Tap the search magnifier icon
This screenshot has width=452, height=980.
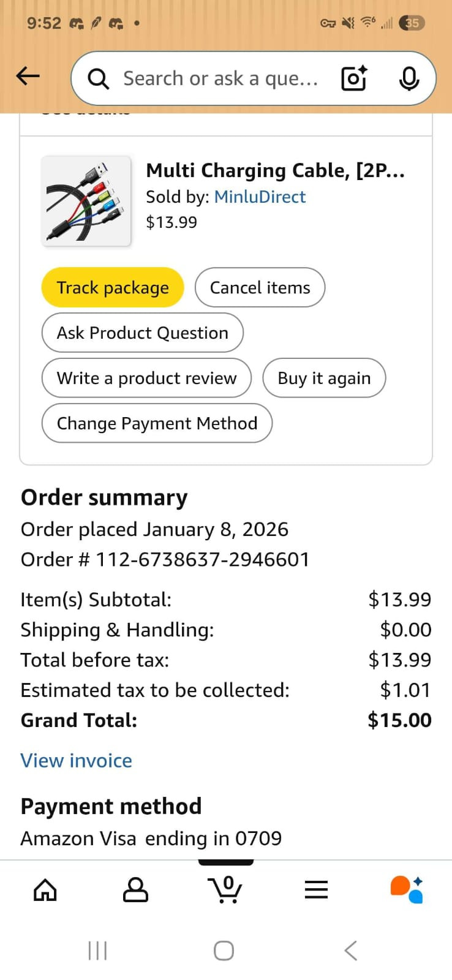coord(98,78)
